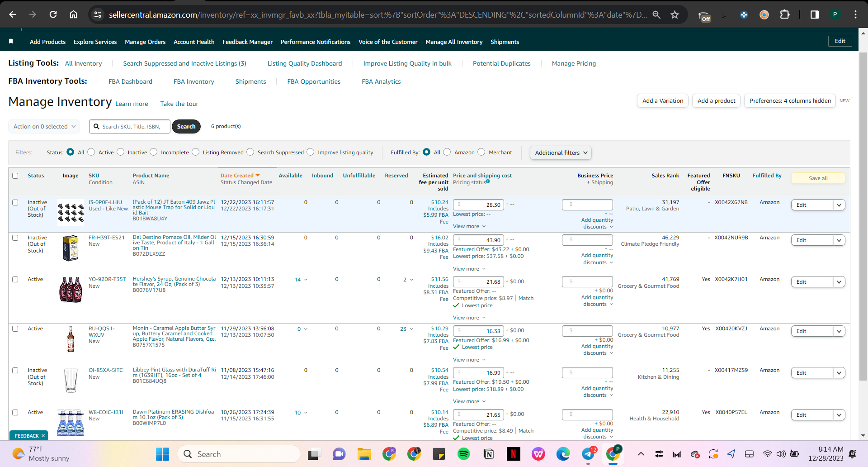Open Performance Notifications in the top menu
The image size is (868, 467).
click(316, 42)
